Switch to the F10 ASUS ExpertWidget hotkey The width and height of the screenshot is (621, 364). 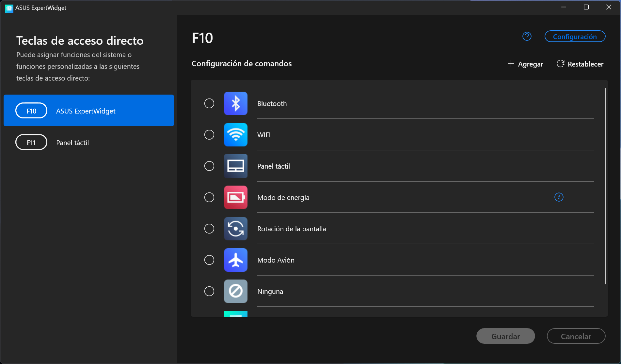click(x=88, y=111)
